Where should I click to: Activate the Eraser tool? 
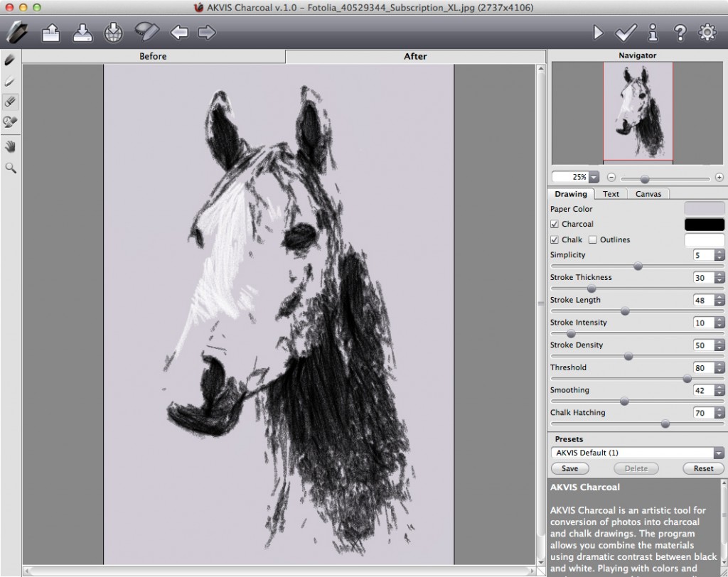point(10,102)
